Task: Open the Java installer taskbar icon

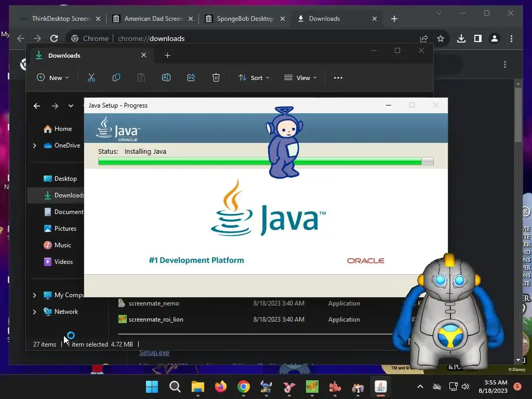Action: point(381,387)
